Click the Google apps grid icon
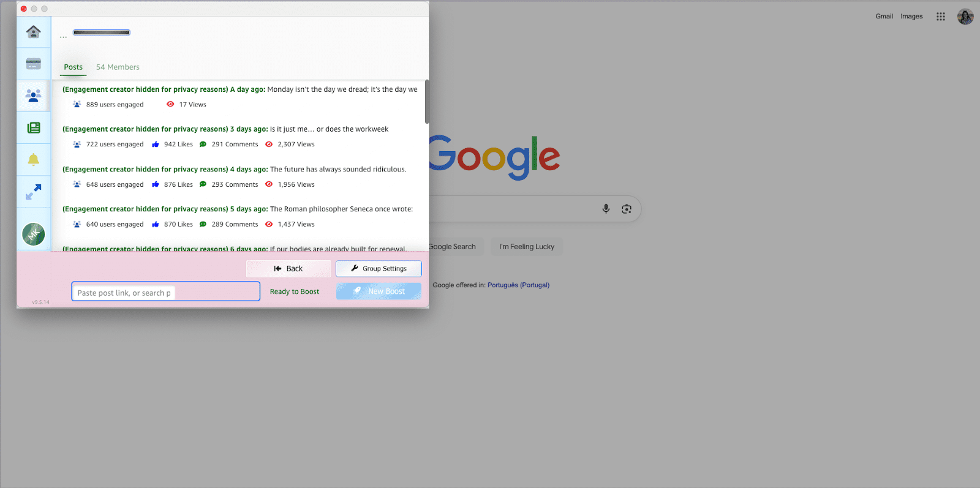Screen dimensions: 980x488 [x=941, y=17]
